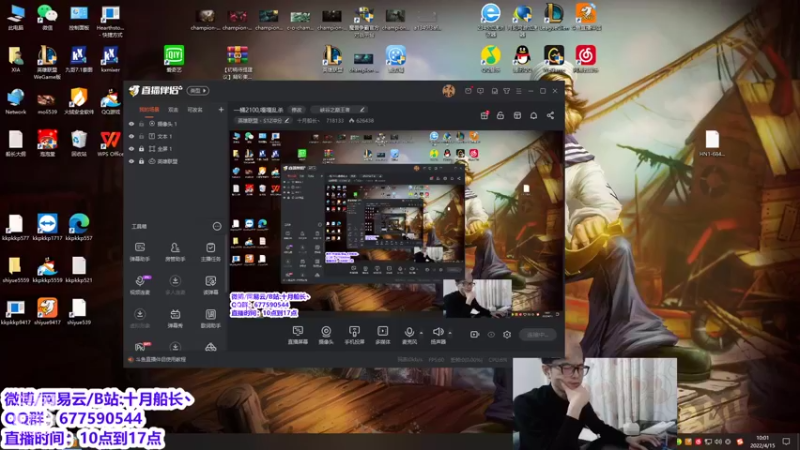This screenshot has width=800, height=450.
Task: Open the 微信 WeChat desktop icon
Action: point(47,17)
